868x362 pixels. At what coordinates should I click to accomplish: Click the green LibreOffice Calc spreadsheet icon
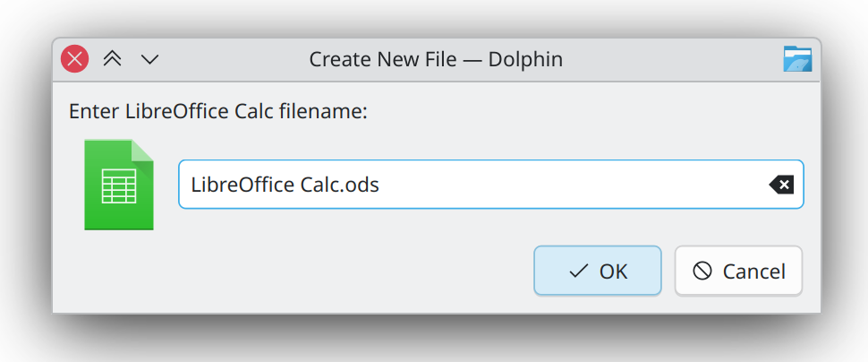118,185
